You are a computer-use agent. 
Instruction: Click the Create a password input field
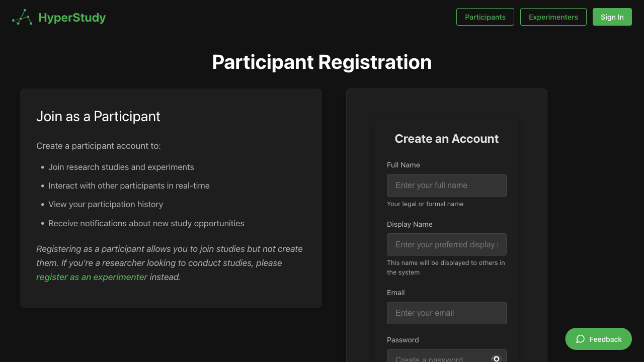(x=438, y=358)
